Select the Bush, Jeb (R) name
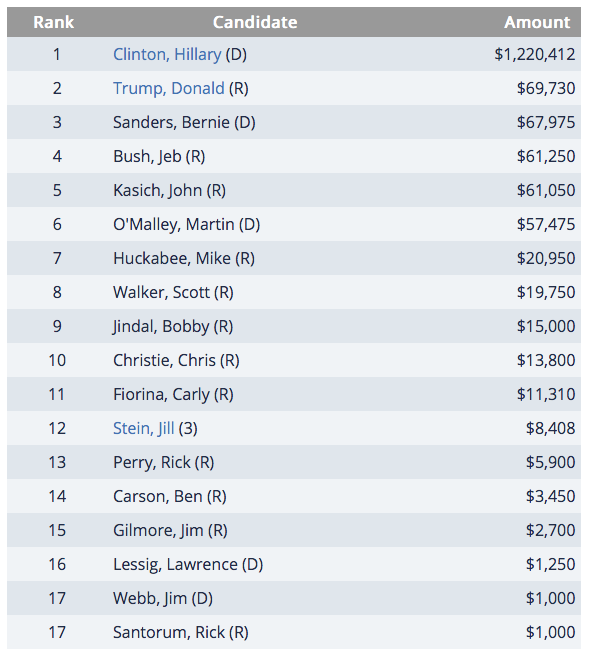 pyautogui.click(x=159, y=156)
